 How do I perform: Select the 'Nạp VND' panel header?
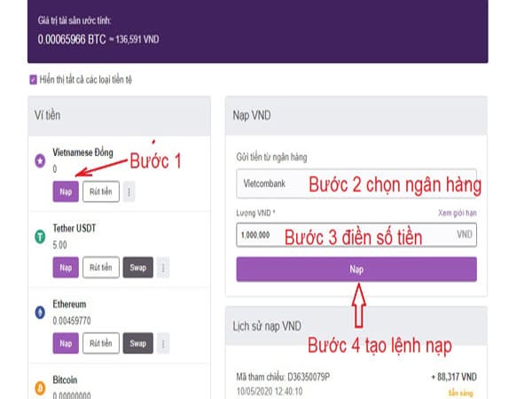(356, 115)
